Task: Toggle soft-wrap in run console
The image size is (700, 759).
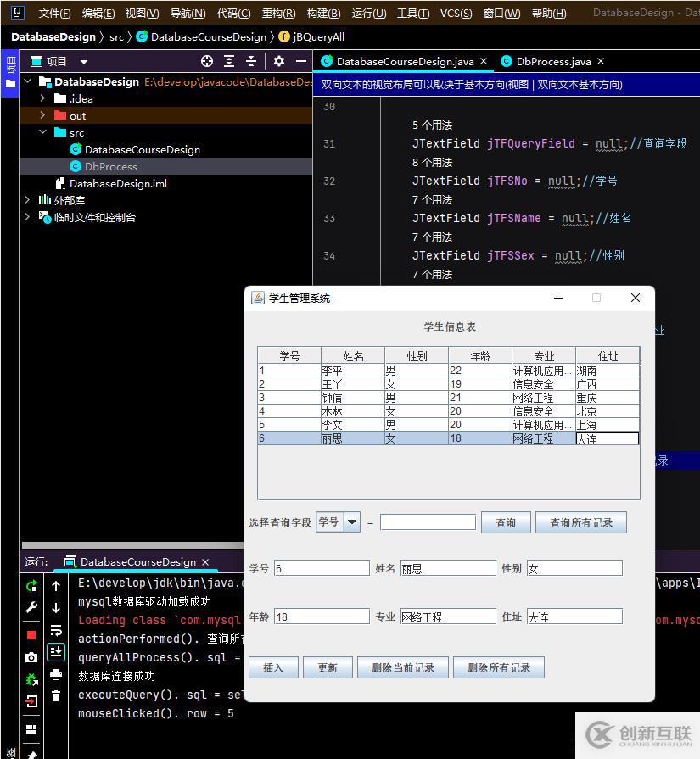Action: click(56, 630)
